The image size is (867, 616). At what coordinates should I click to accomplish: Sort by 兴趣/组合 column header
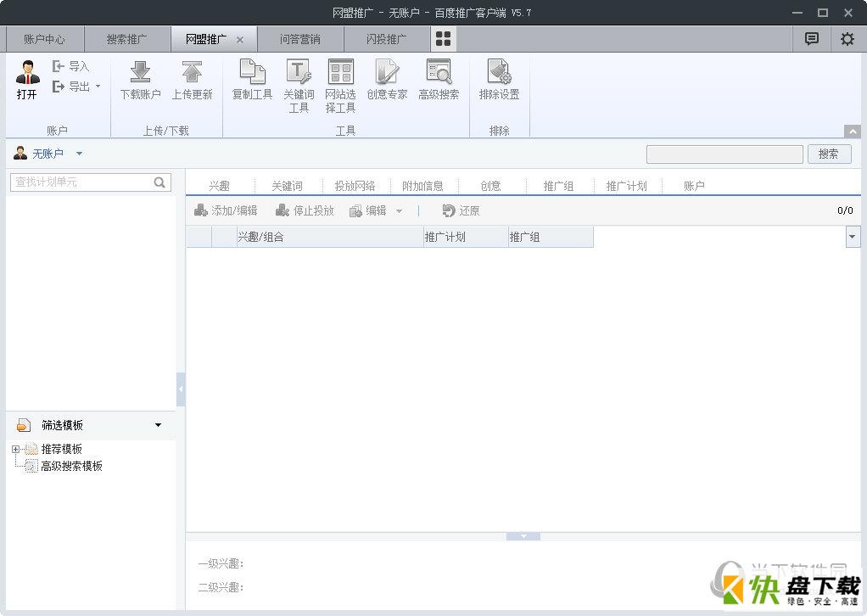[330, 238]
